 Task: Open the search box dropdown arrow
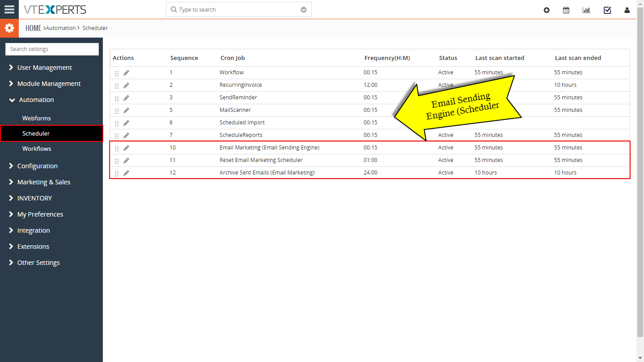tap(304, 10)
